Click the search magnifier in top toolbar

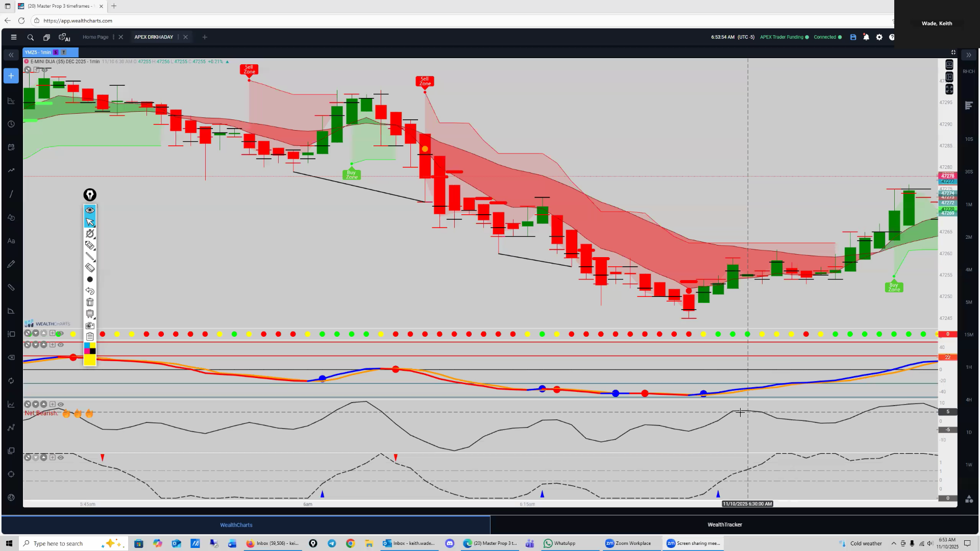pos(31,37)
